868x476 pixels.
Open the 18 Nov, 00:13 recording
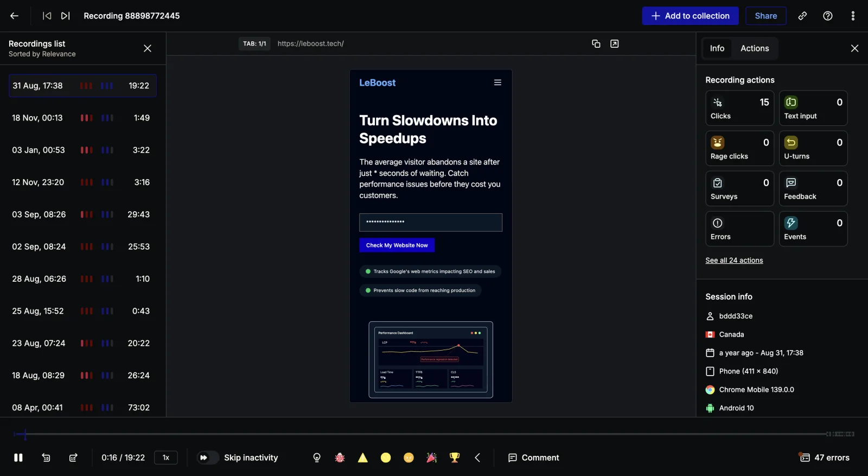coord(82,118)
